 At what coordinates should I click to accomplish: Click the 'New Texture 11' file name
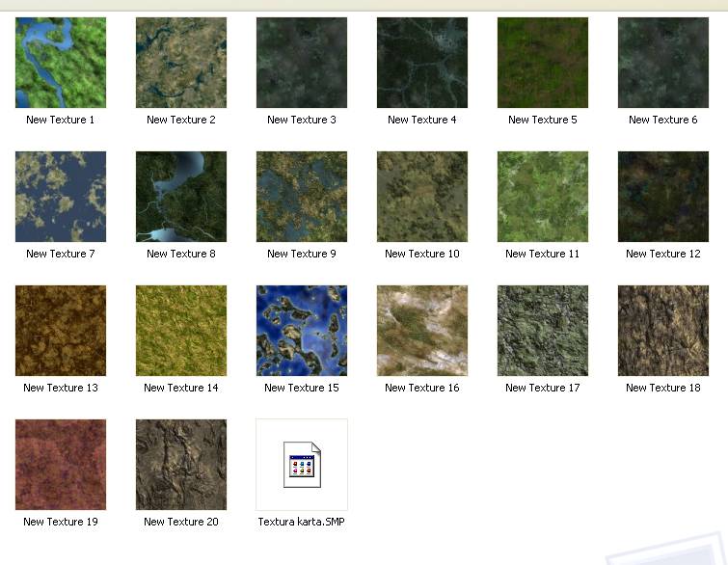point(543,254)
